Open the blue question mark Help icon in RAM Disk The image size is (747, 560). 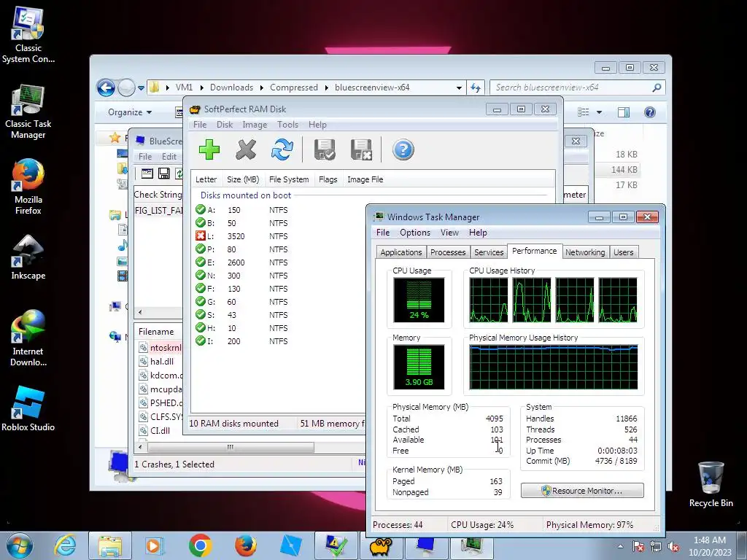pos(403,149)
